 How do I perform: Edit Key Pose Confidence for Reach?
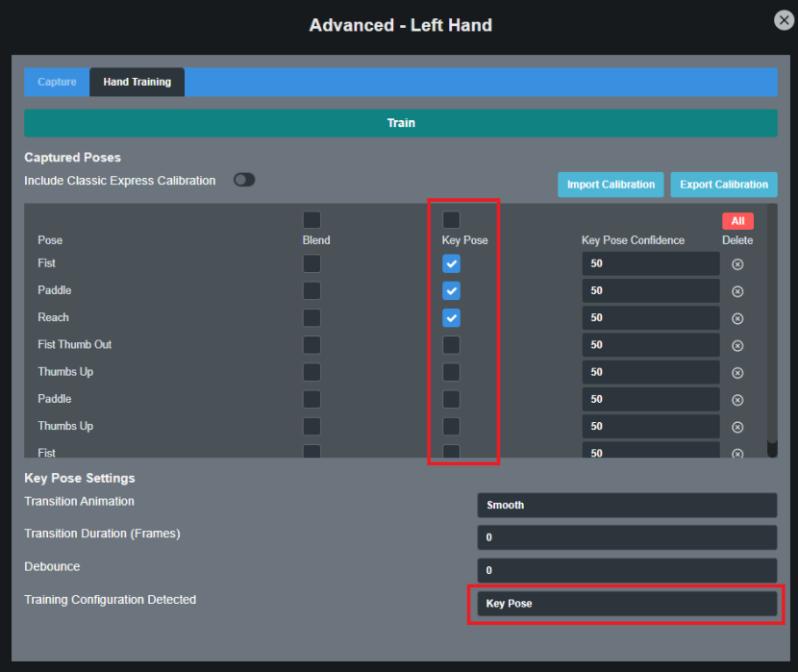pyautogui.click(x=651, y=318)
